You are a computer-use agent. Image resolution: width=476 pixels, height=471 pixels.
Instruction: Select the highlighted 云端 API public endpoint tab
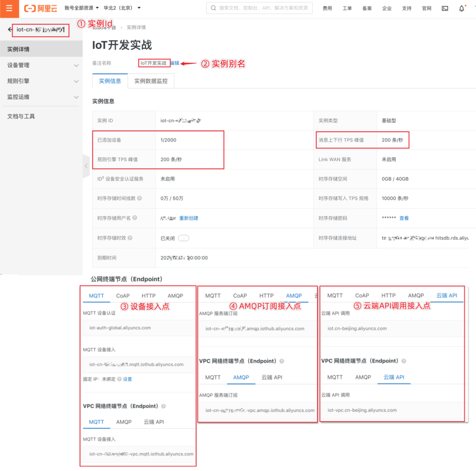[446, 296]
